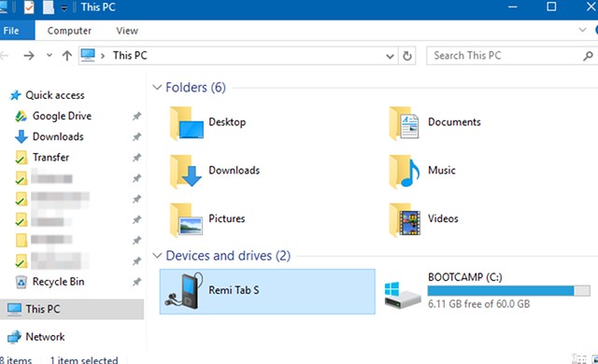Open the Music folder icon
Screen dimensions: 598x364
click(405, 172)
